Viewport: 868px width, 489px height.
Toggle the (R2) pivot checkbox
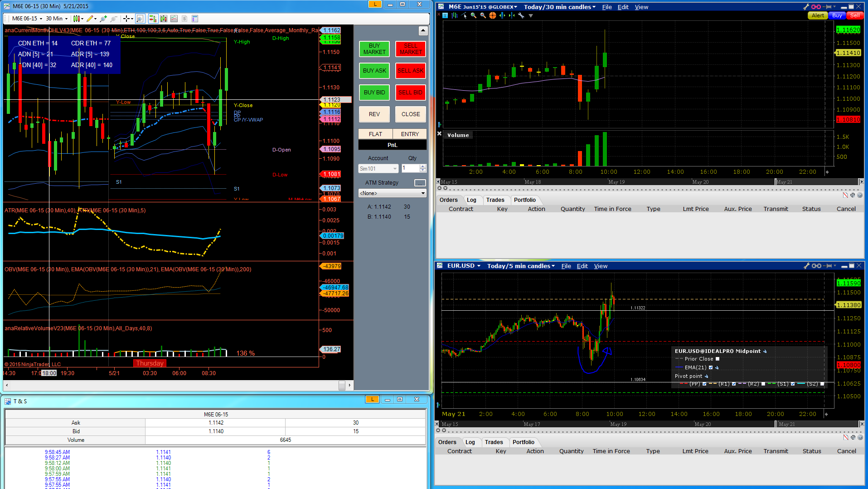(763, 384)
